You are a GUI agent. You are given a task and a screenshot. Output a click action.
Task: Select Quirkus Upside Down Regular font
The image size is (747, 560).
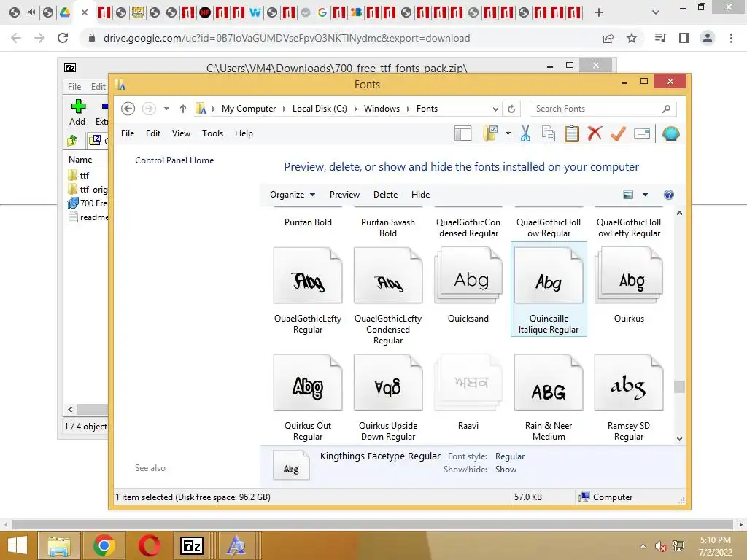pyautogui.click(x=388, y=397)
